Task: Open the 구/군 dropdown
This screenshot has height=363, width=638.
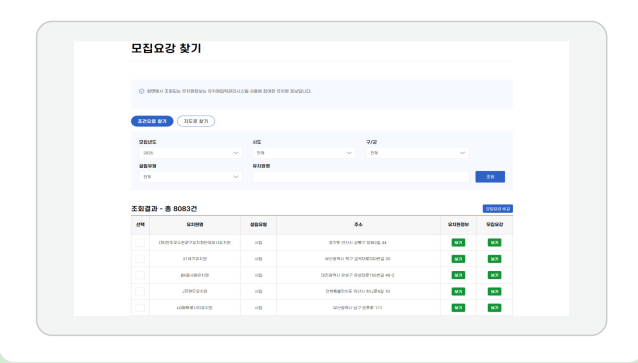Action: tap(417, 153)
